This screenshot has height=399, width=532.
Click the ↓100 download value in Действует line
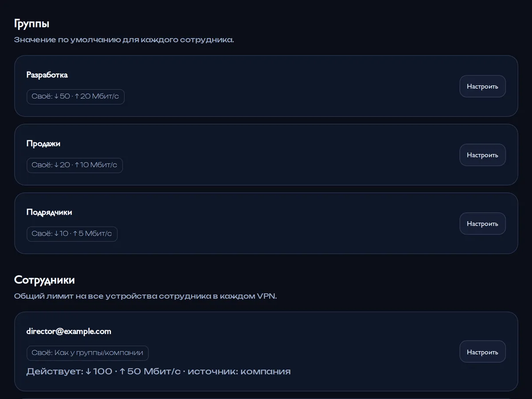click(x=99, y=372)
